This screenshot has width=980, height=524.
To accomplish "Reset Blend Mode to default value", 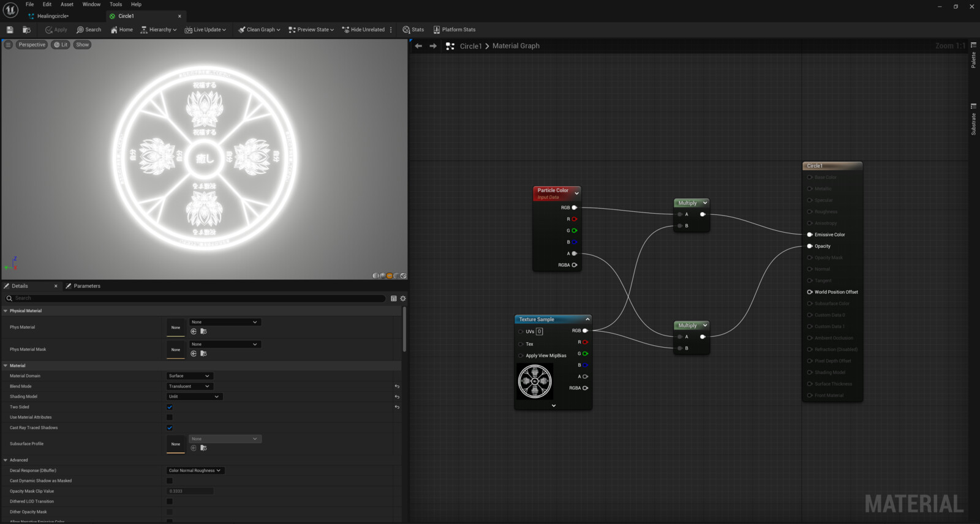I will (397, 386).
